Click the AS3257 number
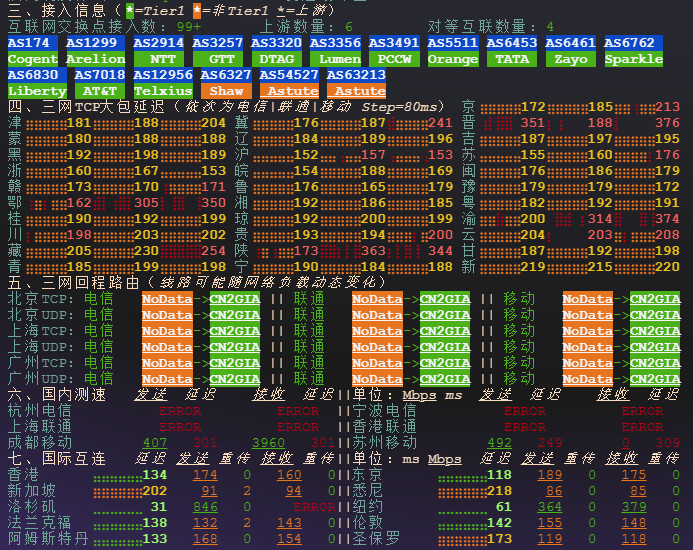693x550 pixels. pyautogui.click(x=217, y=43)
